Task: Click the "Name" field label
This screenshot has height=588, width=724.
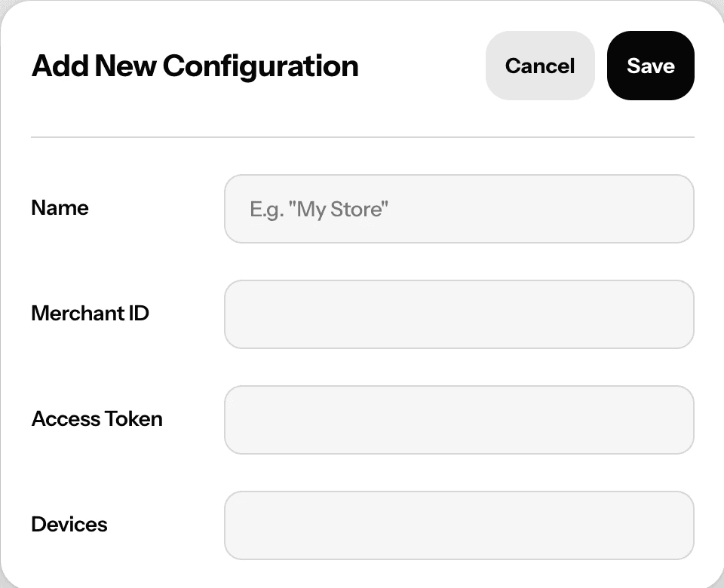Action: point(60,208)
